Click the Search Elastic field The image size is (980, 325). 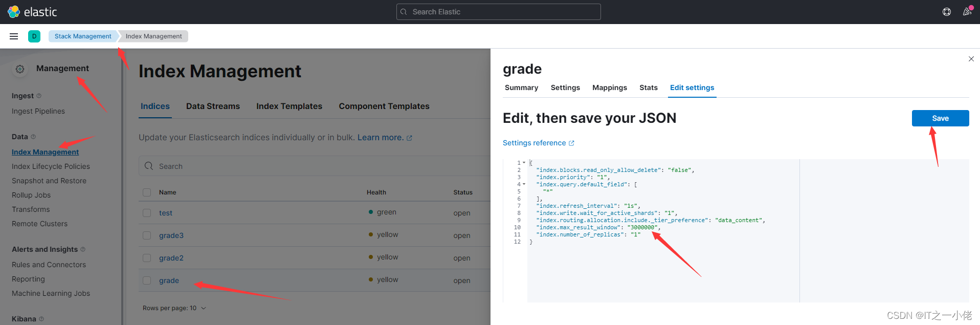[499, 12]
